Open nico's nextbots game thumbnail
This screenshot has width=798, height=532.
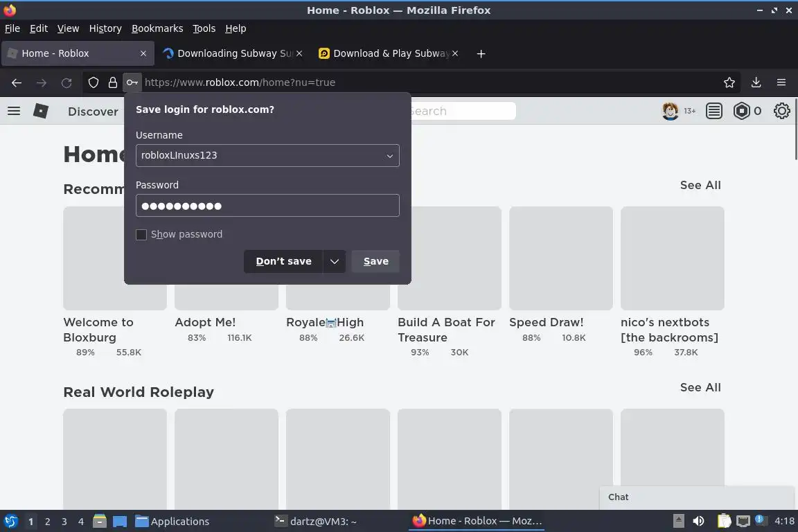673,258
